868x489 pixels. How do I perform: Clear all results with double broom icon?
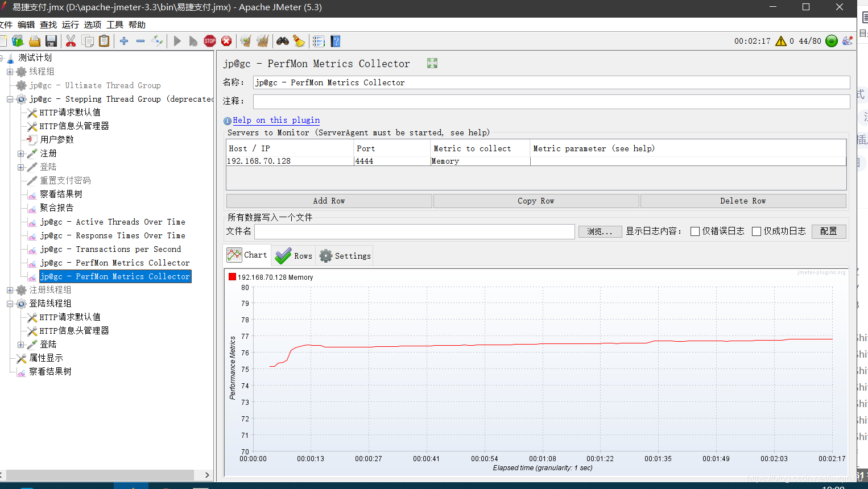coord(262,41)
